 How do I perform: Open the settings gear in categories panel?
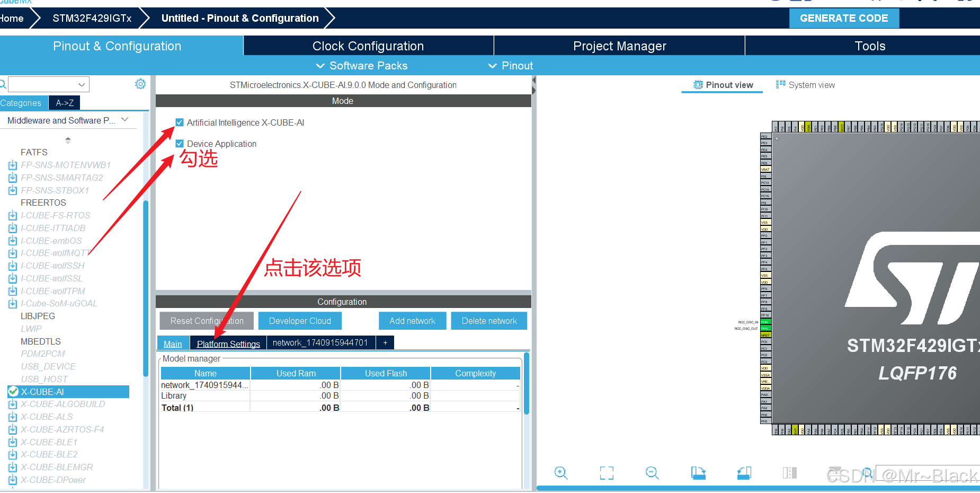point(140,84)
